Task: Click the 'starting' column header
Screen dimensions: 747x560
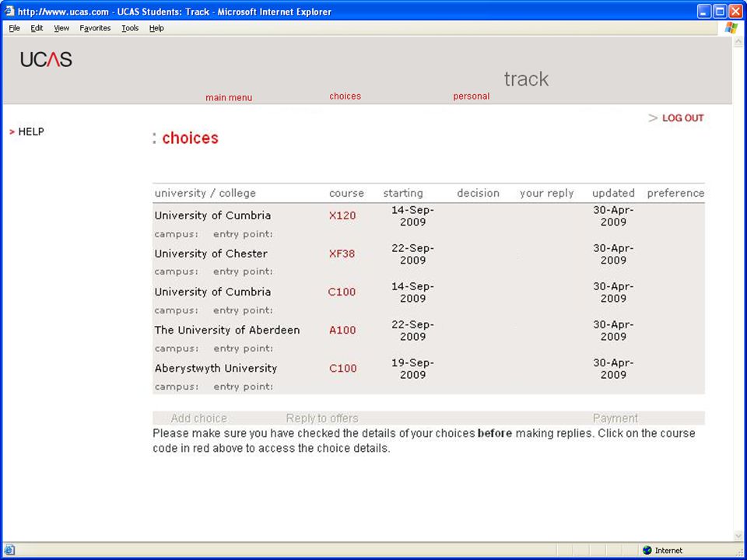Action: tap(403, 194)
